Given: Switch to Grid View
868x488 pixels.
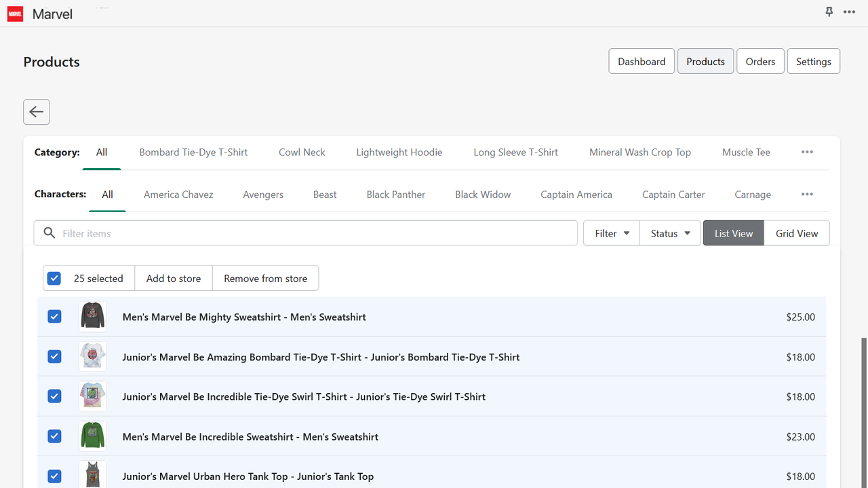Looking at the screenshot, I should [x=797, y=233].
